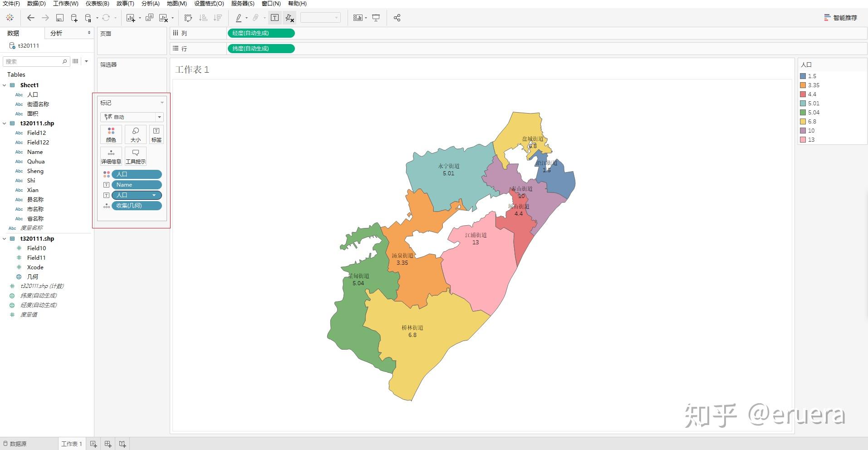Open the 地图(M) menu
Screen dimensions: 868x450
pyautogui.click(x=177, y=4)
